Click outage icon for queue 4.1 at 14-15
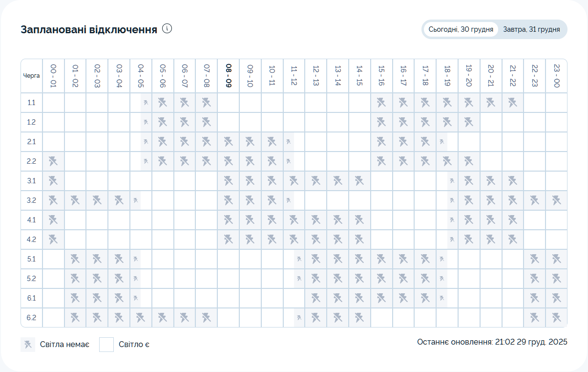Viewport: 588px width, 372px height. point(359,220)
